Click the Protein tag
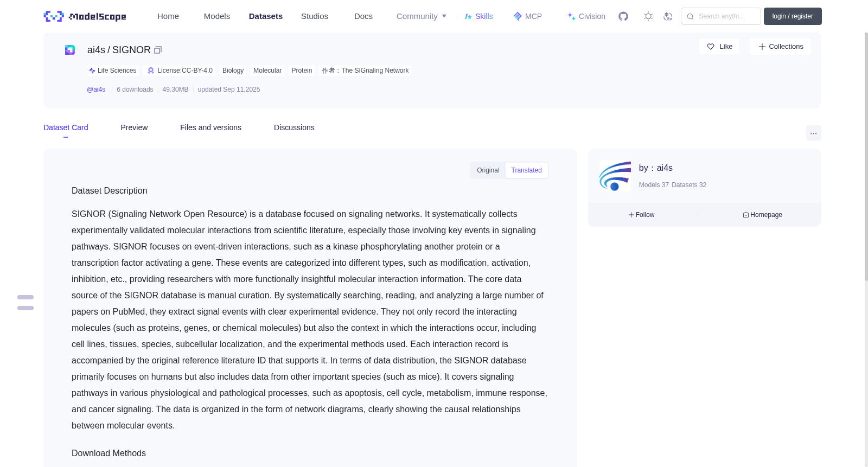868x467 pixels. click(x=302, y=71)
